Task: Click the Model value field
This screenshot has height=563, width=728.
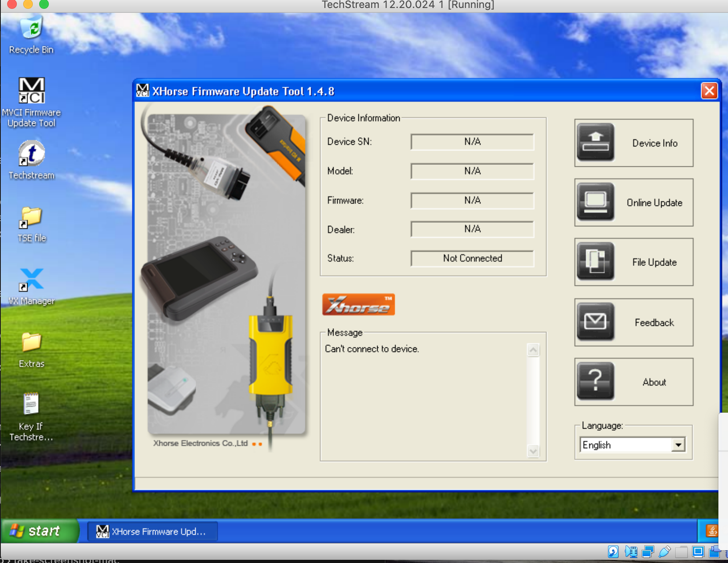Action: pos(472,171)
